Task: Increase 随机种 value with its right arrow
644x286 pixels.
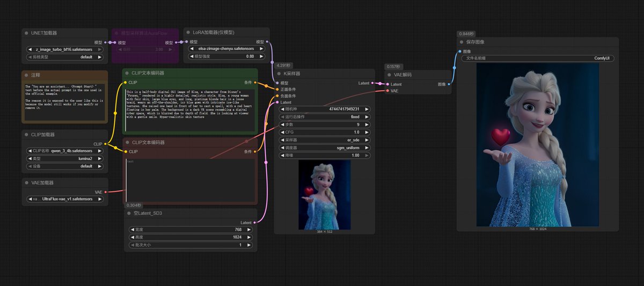Action: coord(367,109)
